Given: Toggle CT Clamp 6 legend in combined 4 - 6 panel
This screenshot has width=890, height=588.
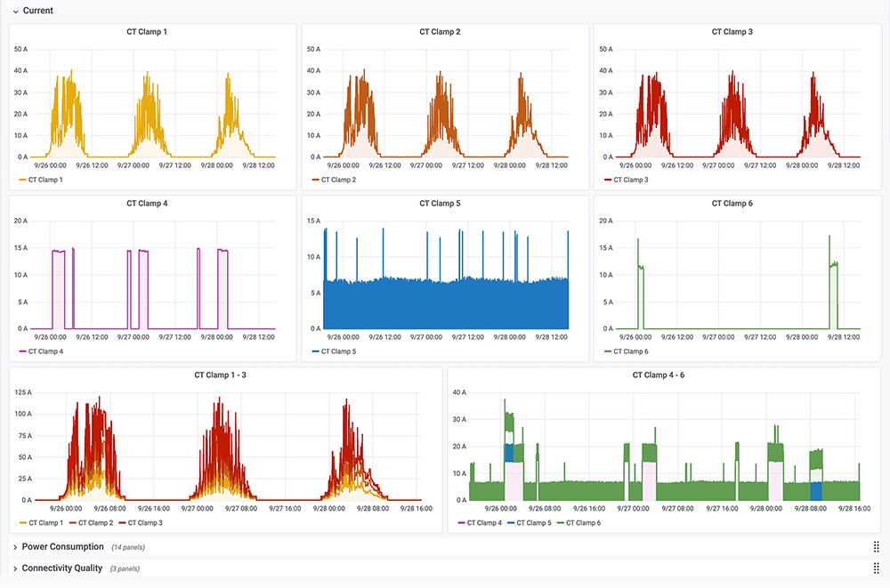Looking at the screenshot, I should [583, 523].
